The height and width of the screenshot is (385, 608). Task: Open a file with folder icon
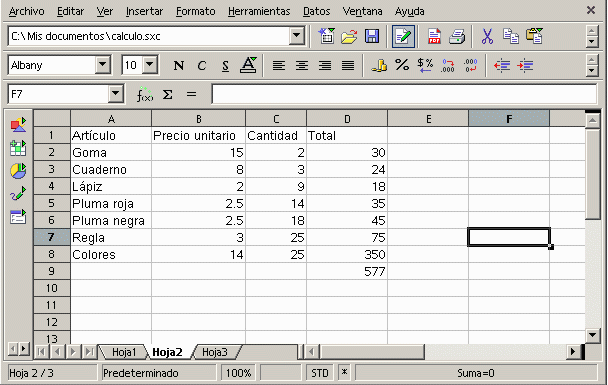[349, 36]
